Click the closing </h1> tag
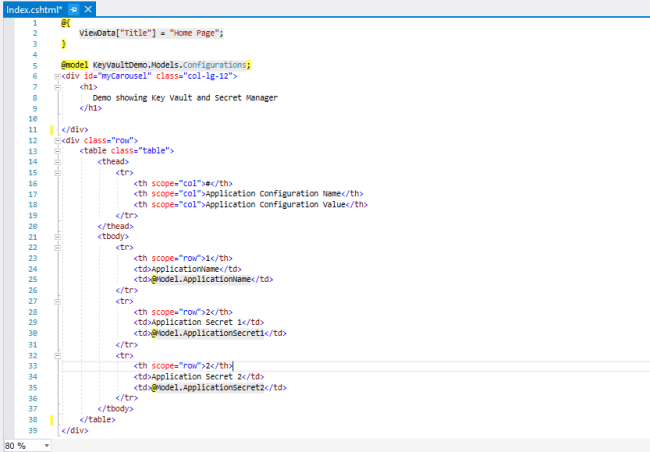Image resolution: width=650 pixels, height=452 pixels. tap(90, 108)
